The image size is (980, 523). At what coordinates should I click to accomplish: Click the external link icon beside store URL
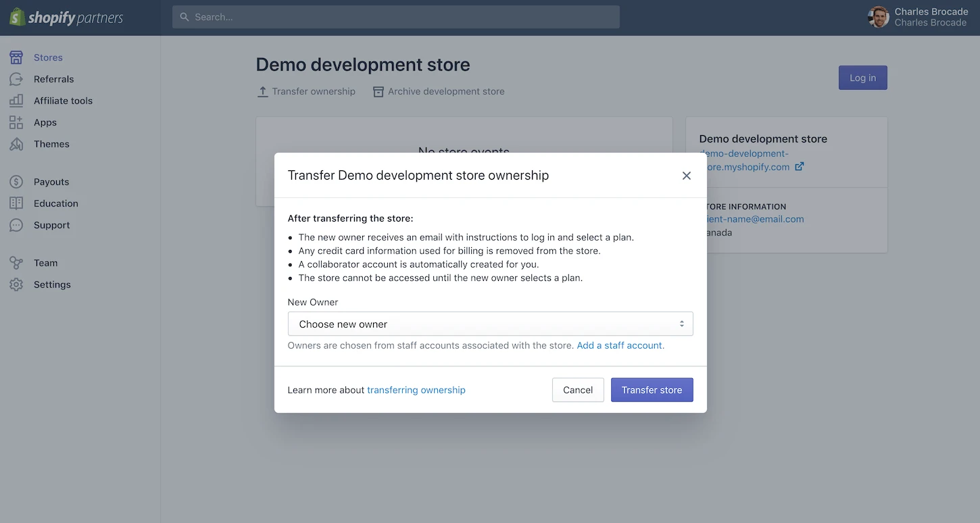[x=799, y=166]
